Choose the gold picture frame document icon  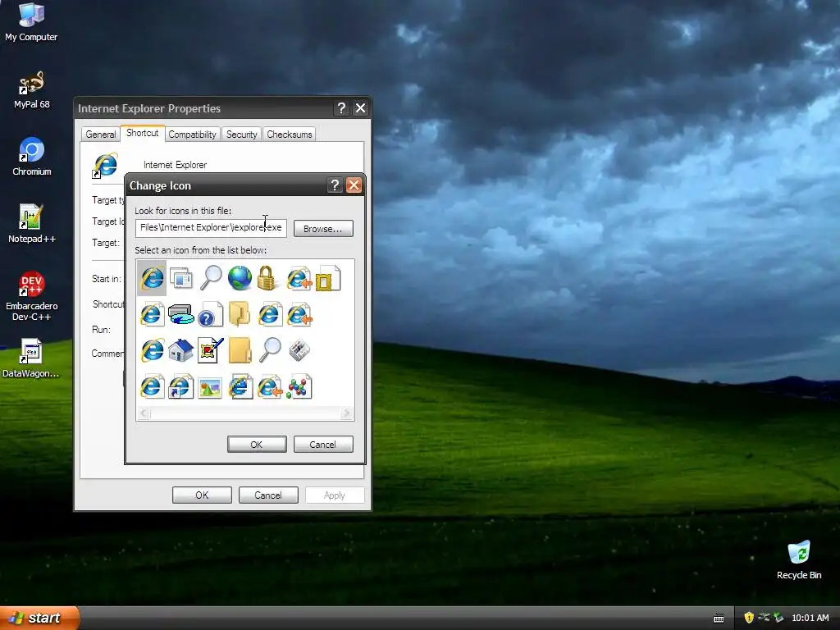click(328, 279)
